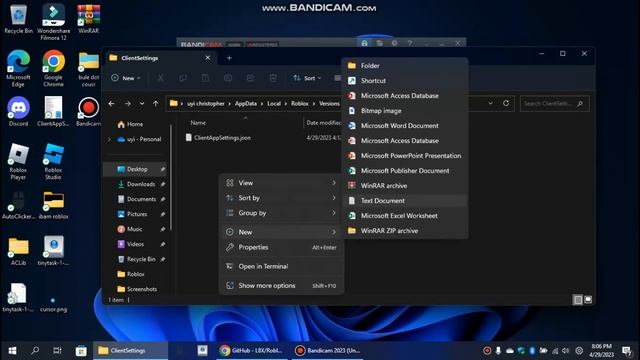Go up one folder level with up arrow
Screen dimensions: 640x360
point(156,104)
